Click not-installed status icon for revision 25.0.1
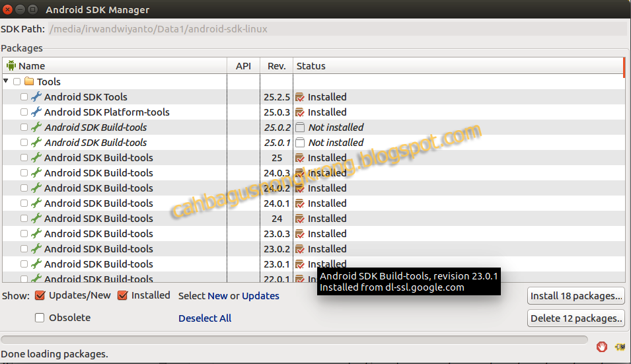Image resolution: width=631 pixels, height=364 pixels. [300, 143]
